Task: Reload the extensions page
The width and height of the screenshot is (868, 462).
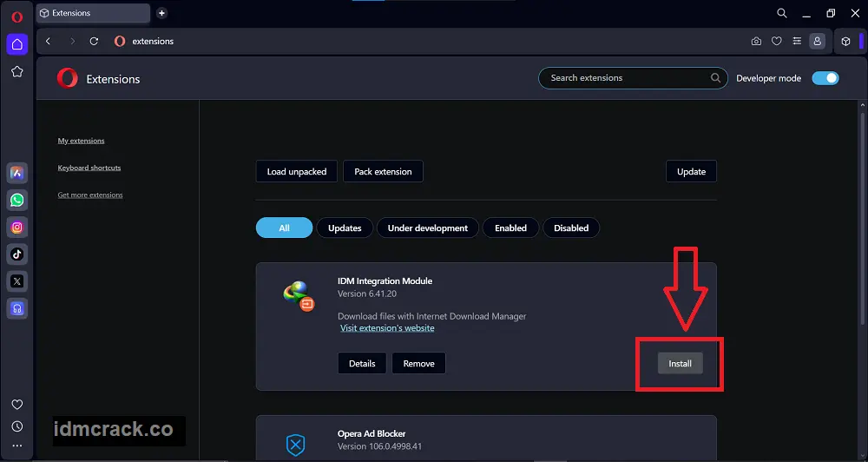Action: 94,41
